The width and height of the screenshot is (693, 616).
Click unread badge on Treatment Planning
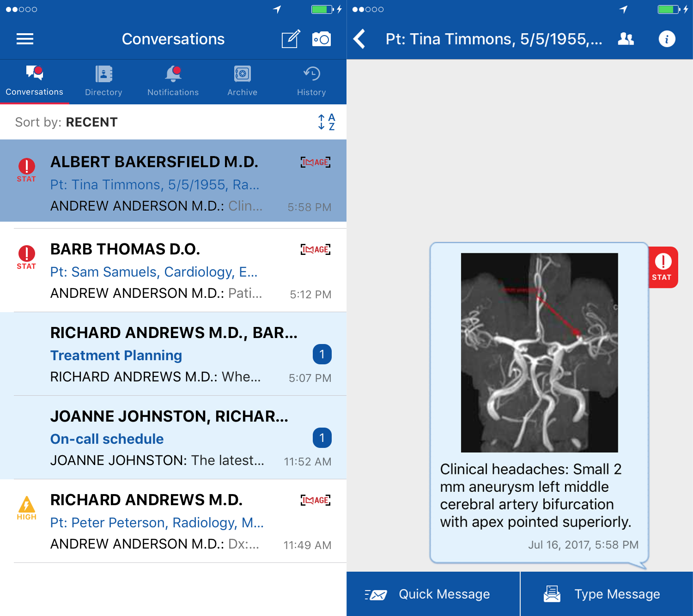322,354
